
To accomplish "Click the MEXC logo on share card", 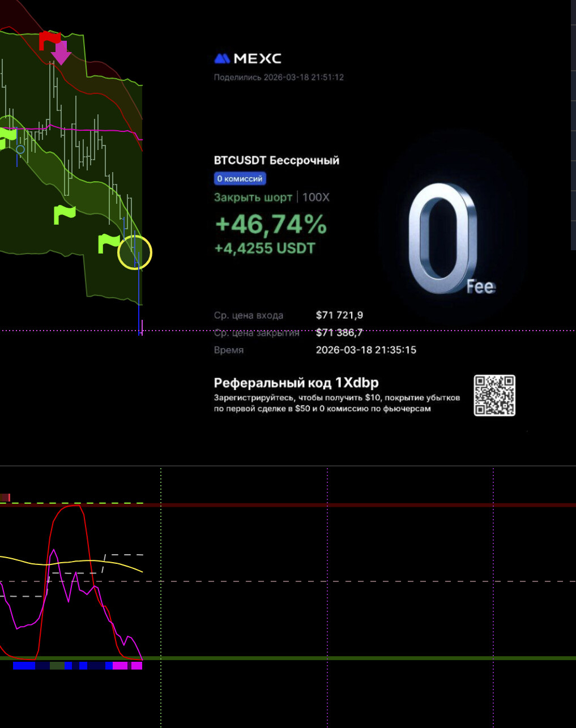I will coord(248,58).
